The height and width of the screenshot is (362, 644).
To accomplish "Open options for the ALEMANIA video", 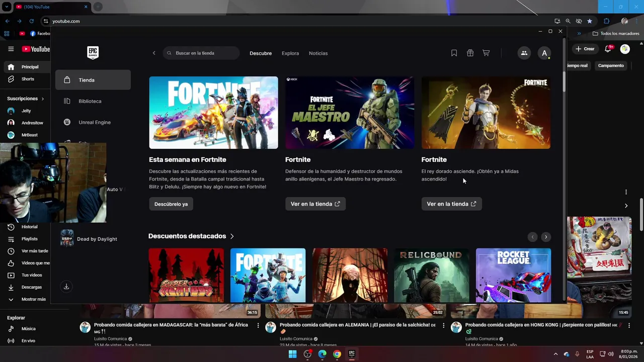I will pyautogui.click(x=443, y=325).
